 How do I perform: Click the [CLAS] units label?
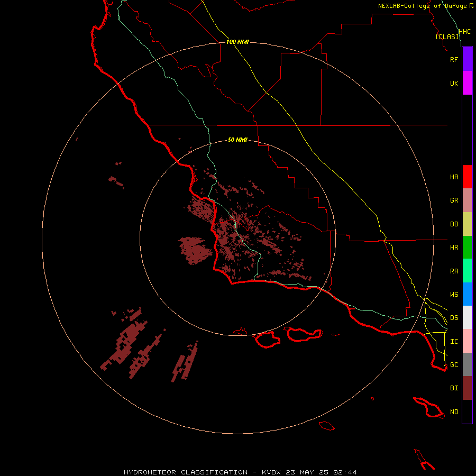pyautogui.click(x=447, y=36)
